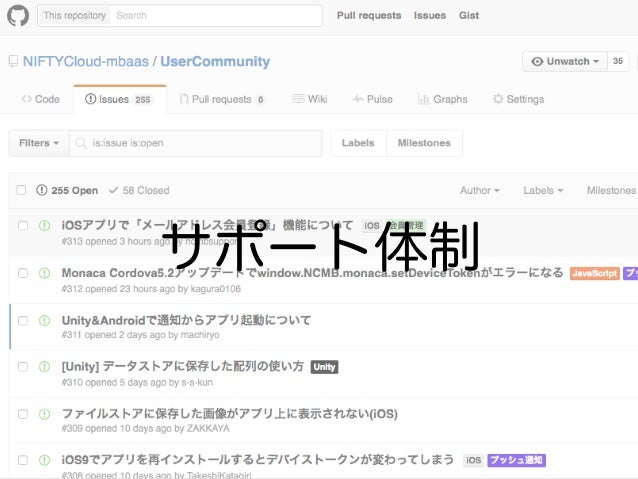Screen dimensions: 638x479
Task: Focus the repository search field
Action: (x=216, y=15)
